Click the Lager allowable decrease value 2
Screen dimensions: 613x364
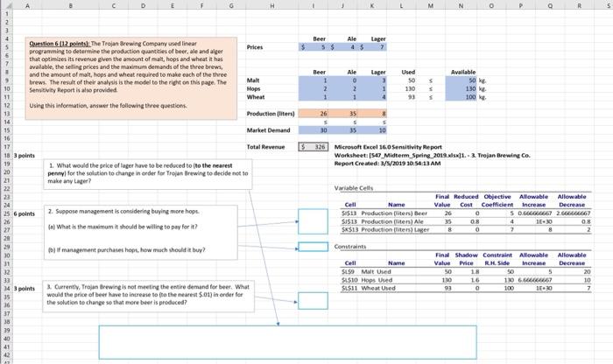(588, 229)
